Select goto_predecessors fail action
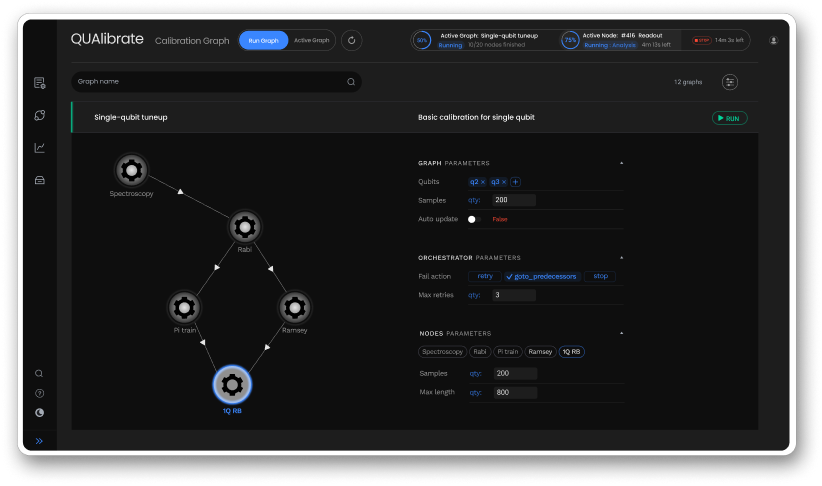 (x=541, y=276)
